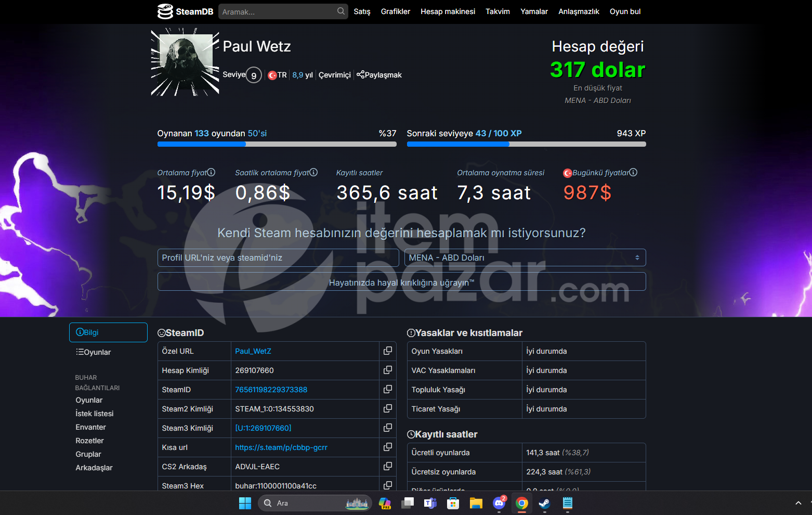The width and height of the screenshot is (812, 515).
Task: Open File Explorer from the taskbar
Action: 476,503
